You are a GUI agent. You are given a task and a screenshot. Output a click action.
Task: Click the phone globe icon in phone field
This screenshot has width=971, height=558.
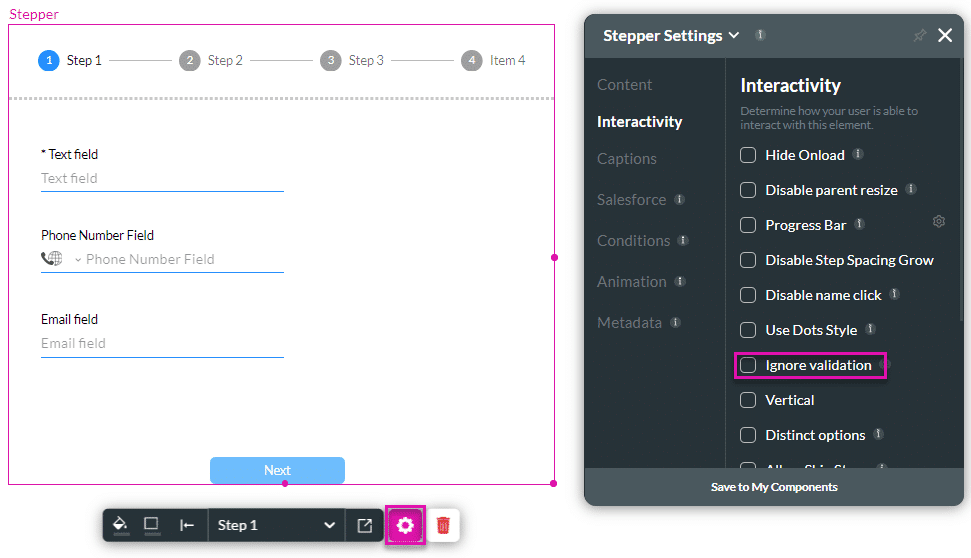click(52, 258)
